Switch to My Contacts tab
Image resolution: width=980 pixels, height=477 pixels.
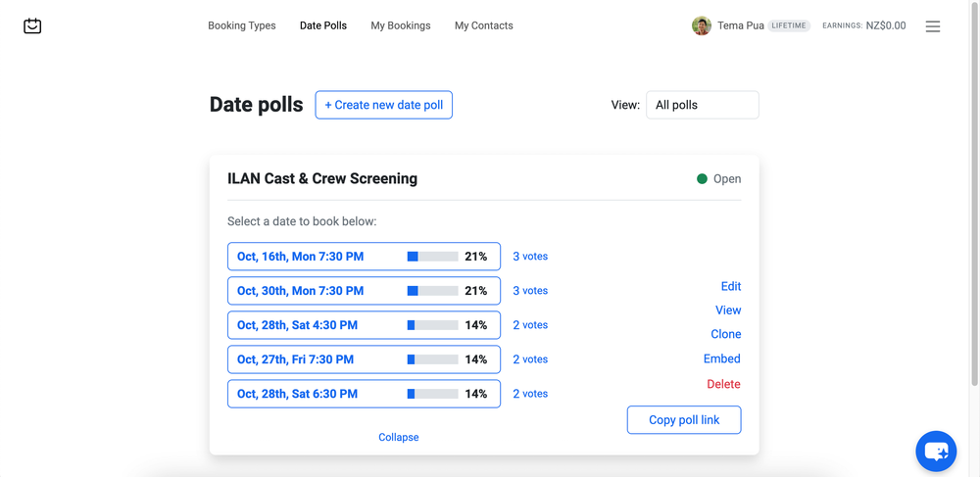pos(483,25)
